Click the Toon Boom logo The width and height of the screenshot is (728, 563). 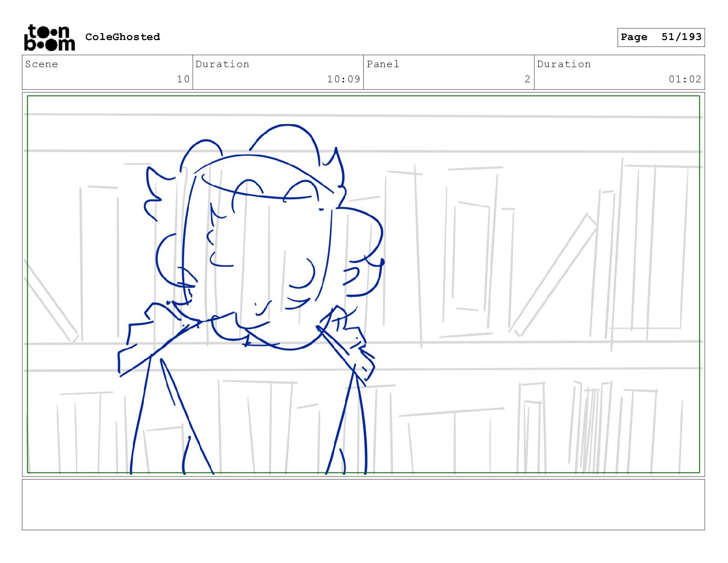pos(49,37)
